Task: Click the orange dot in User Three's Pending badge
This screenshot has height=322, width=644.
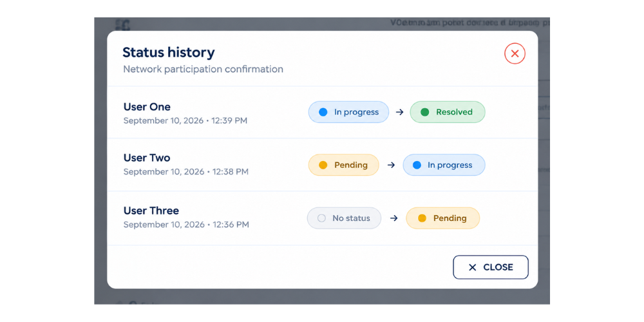Action: (422, 218)
